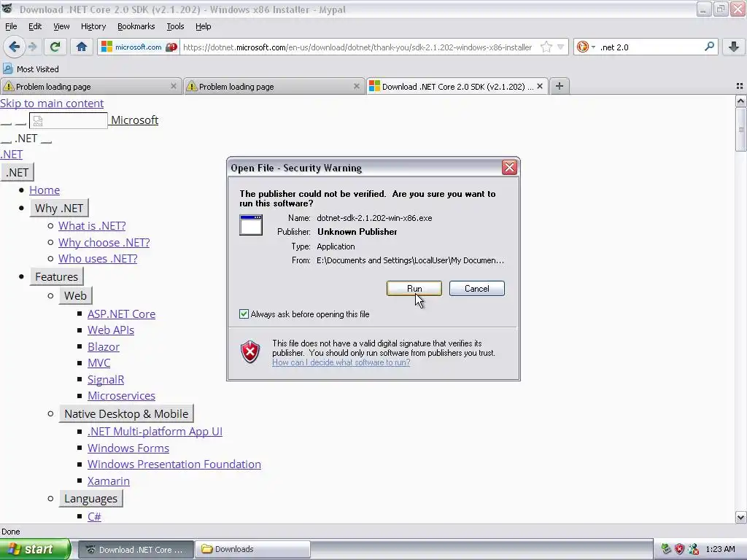Open the SignalR link
Viewport: 747px width, 560px height.
coord(106,379)
